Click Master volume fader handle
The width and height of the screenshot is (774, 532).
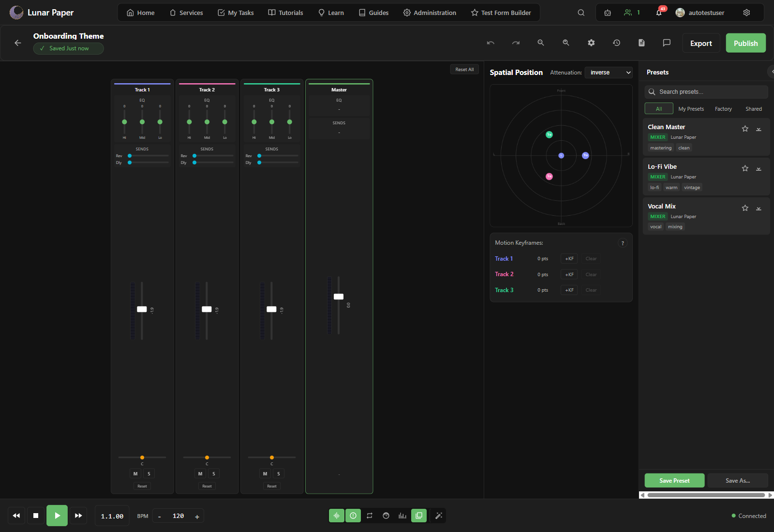(x=339, y=296)
